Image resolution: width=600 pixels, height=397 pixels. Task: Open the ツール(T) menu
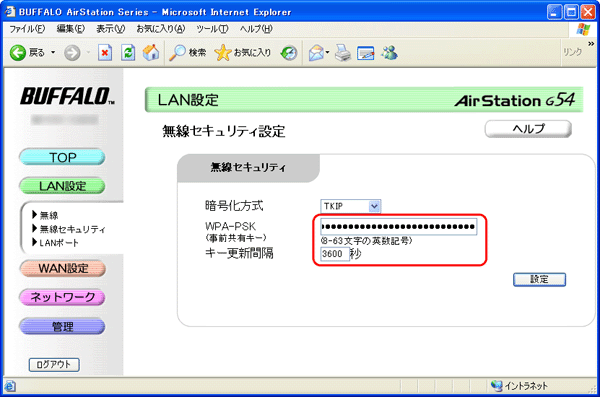212,29
